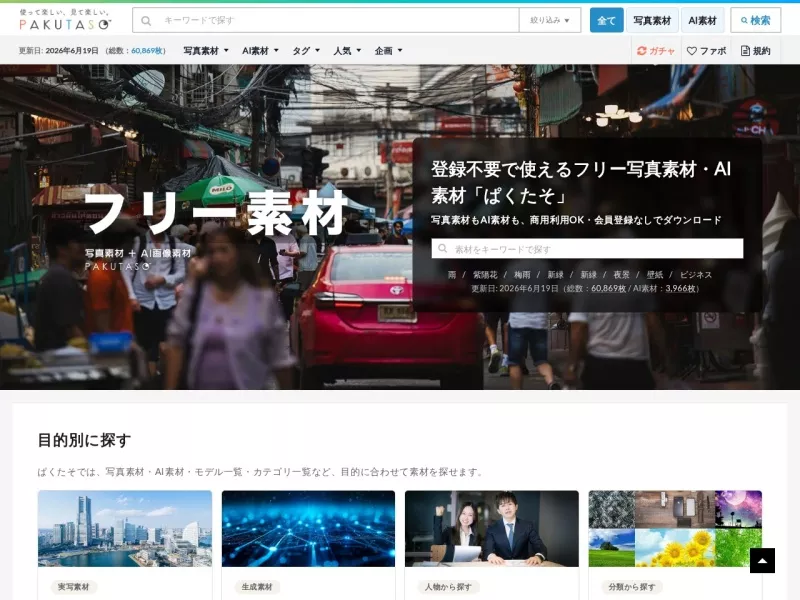This screenshot has width=800, height=600.
Task: Open the business people 人物から探す thumbnail
Action: (492, 529)
